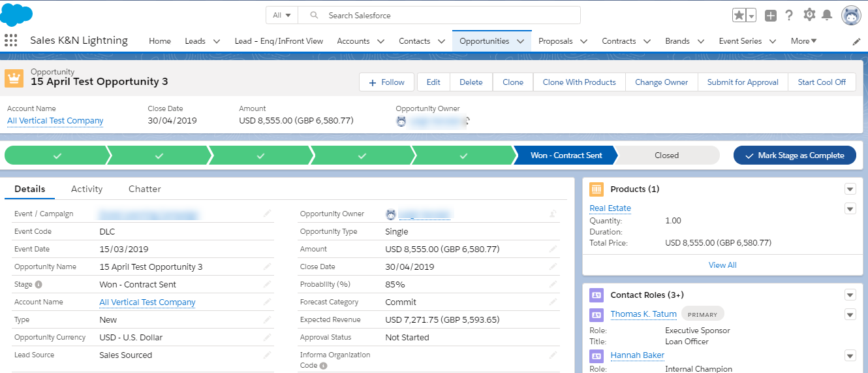Edit the Type field pencil

click(x=267, y=319)
